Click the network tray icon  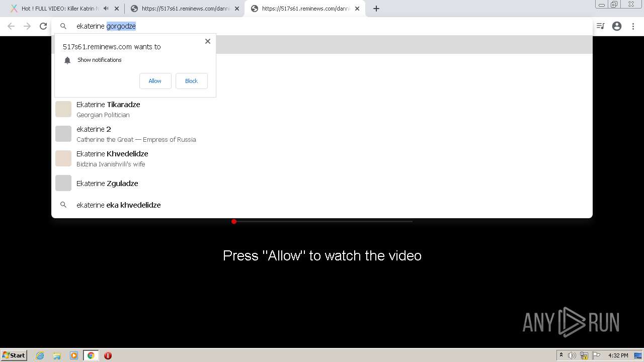[x=584, y=355]
